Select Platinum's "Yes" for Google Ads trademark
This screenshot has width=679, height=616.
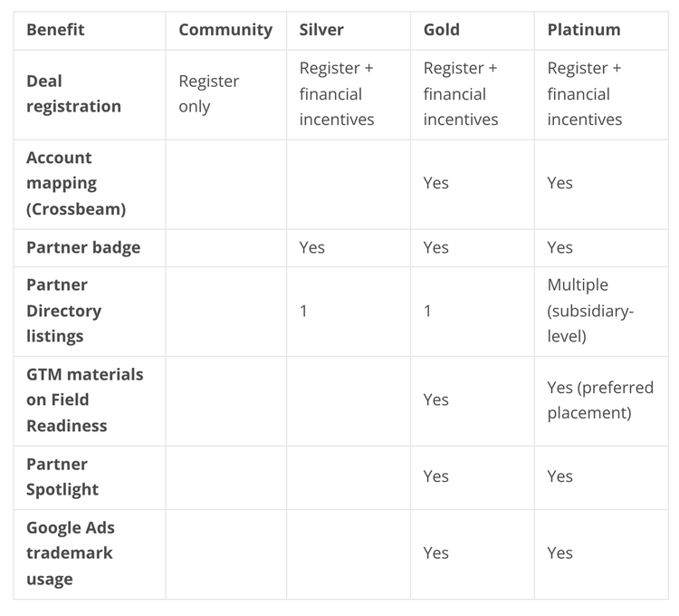click(560, 553)
